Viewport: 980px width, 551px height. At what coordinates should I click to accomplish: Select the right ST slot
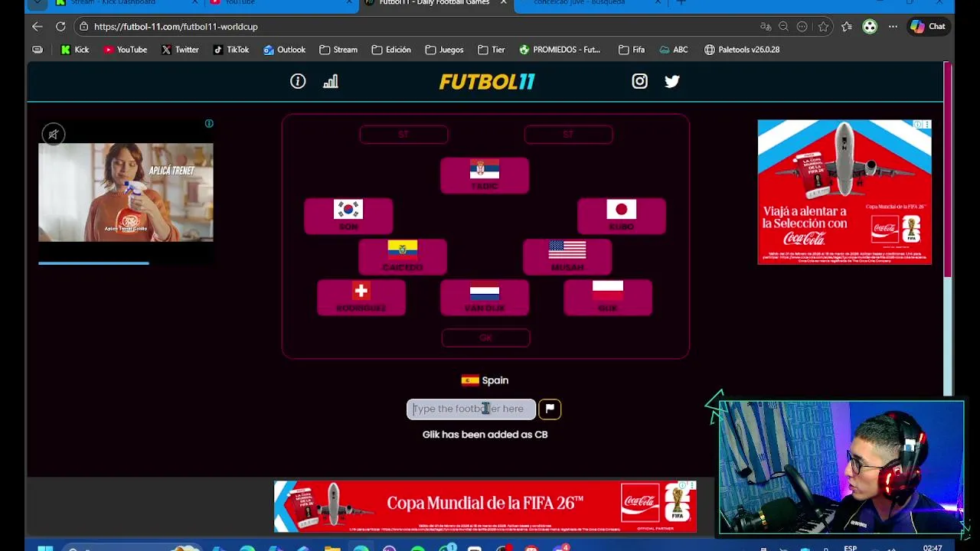568,135
